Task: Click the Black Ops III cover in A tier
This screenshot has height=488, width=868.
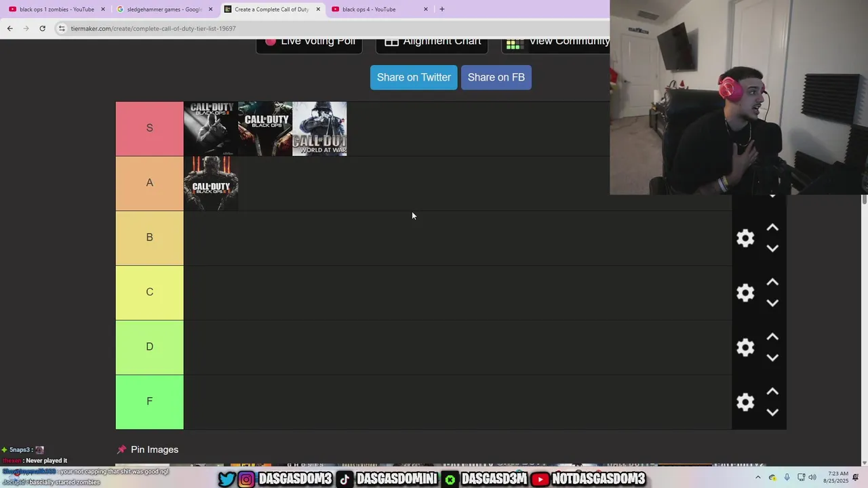Action: tap(211, 184)
